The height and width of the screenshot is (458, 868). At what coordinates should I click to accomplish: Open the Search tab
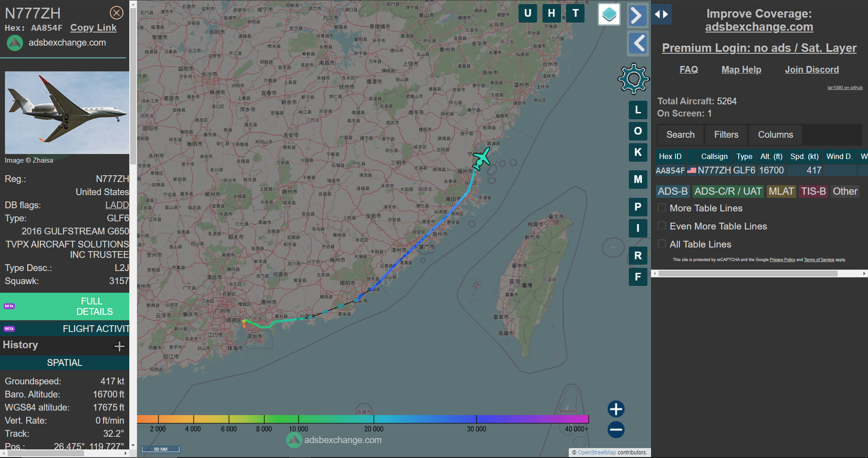(680, 135)
